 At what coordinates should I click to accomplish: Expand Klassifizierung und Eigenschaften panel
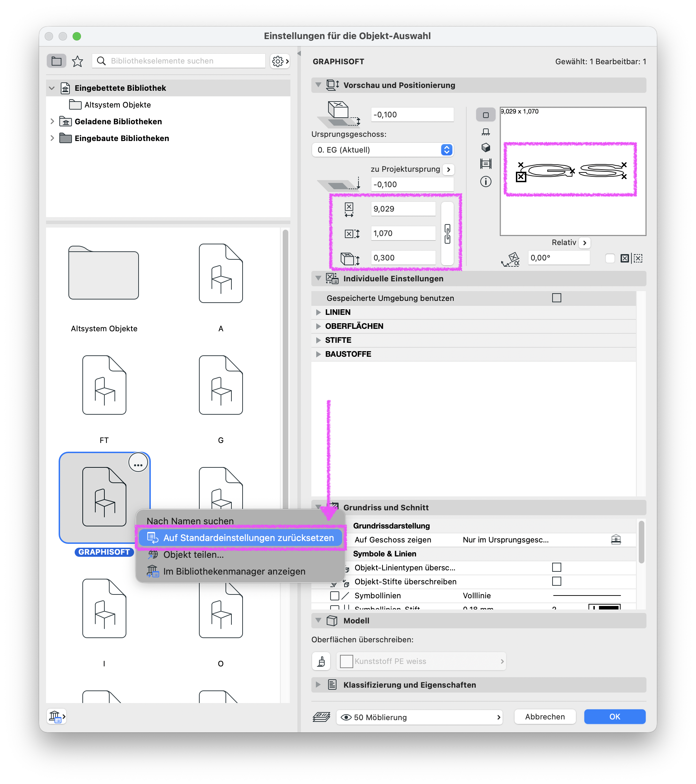tap(318, 685)
